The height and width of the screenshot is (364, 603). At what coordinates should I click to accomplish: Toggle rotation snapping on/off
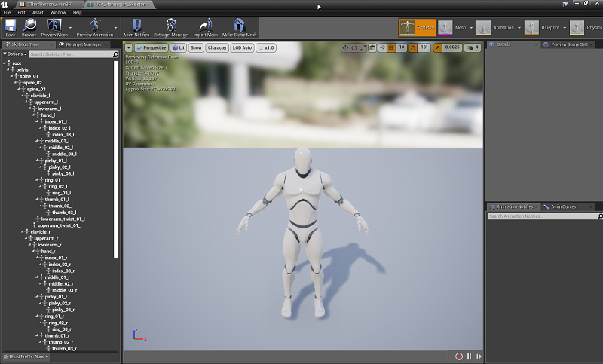tap(412, 48)
